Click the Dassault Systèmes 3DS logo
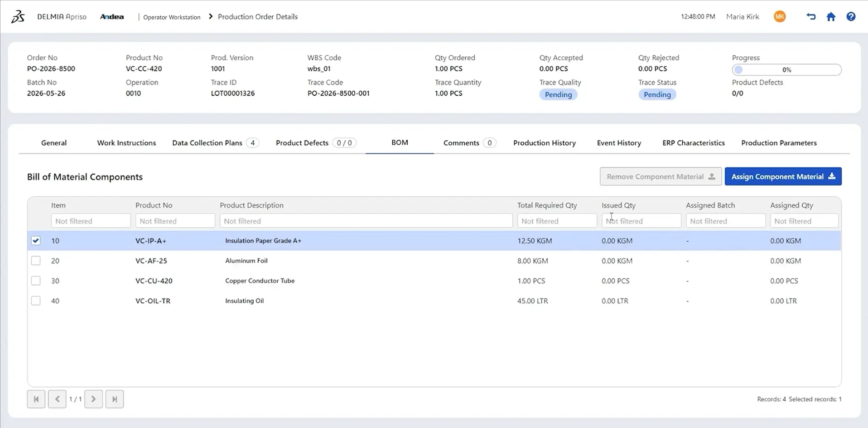868x428 pixels. [18, 17]
